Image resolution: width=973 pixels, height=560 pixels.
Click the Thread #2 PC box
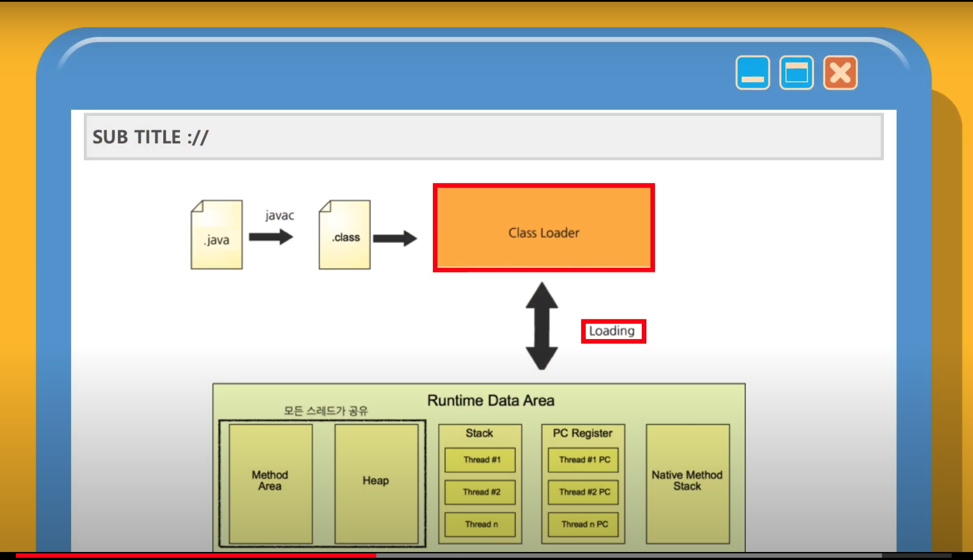(583, 492)
